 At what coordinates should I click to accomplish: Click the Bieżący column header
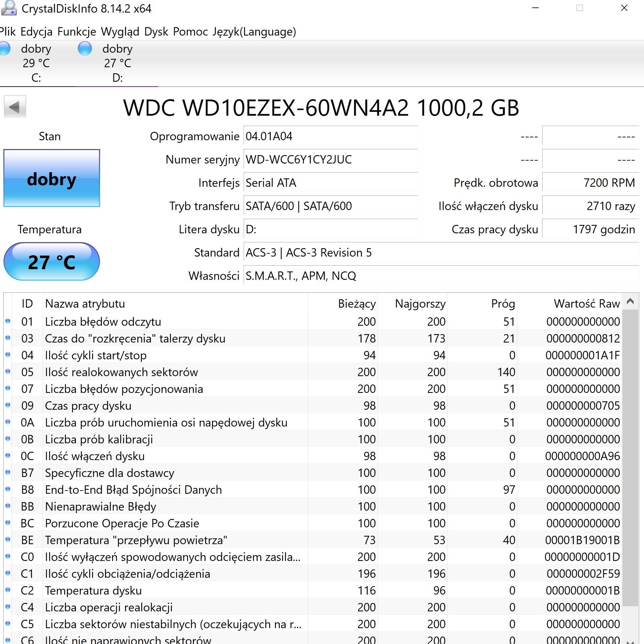[343, 304]
